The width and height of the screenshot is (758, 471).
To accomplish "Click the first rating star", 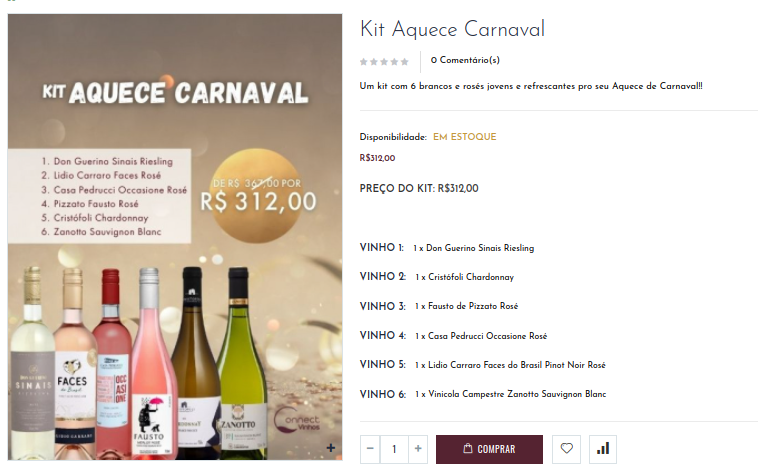I will tap(364, 61).
